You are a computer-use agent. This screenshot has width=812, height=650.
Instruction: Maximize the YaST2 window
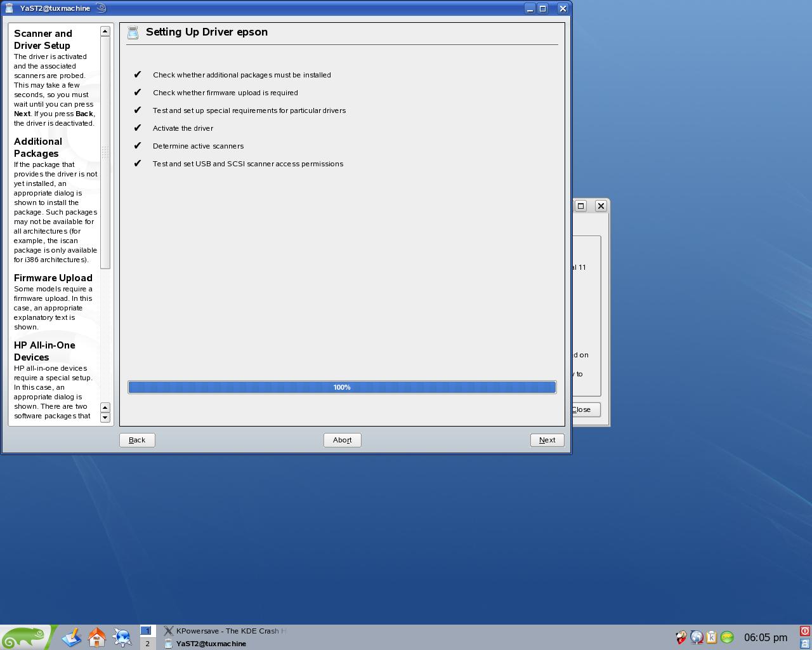coord(543,8)
